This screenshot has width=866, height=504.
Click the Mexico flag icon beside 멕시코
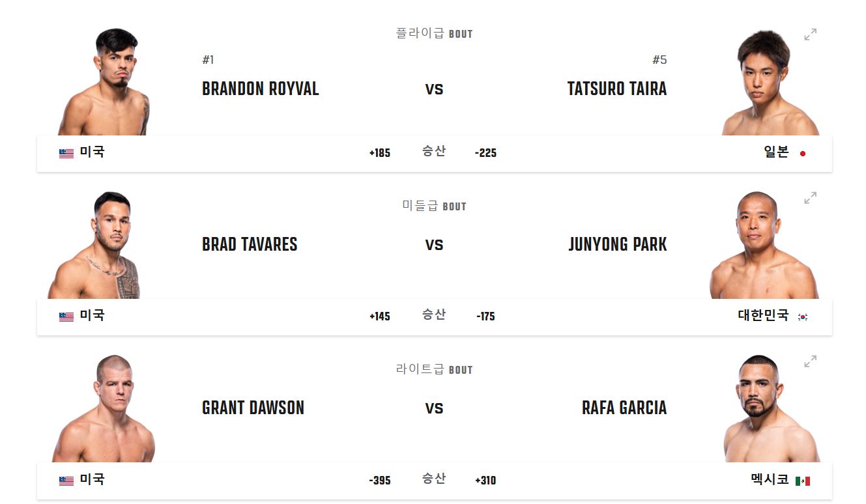click(803, 480)
